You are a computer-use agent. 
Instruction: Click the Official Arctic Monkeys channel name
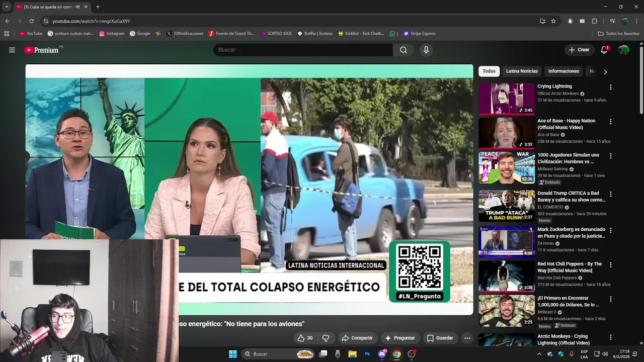pyautogui.click(x=558, y=94)
